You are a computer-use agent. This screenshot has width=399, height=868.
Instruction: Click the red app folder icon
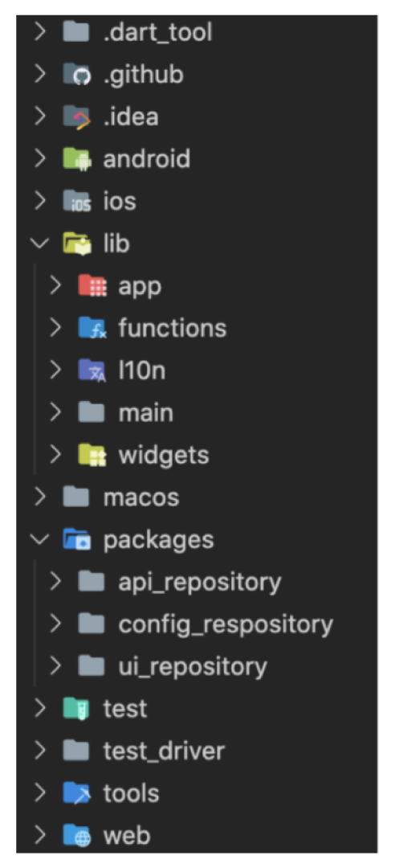coord(92,286)
